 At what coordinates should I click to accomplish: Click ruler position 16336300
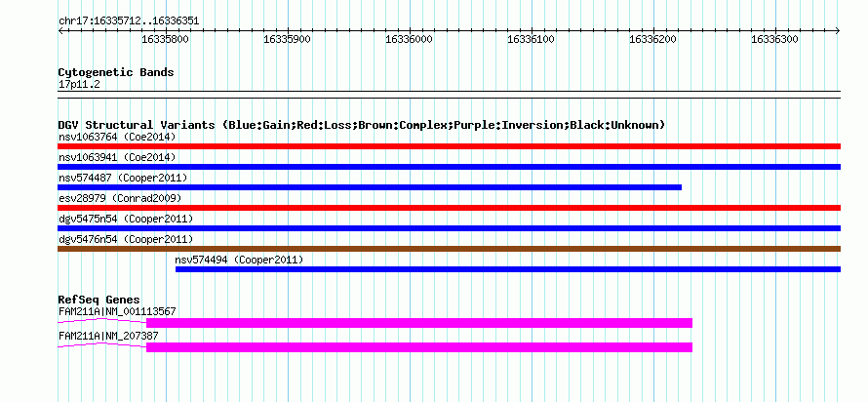click(x=775, y=39)
